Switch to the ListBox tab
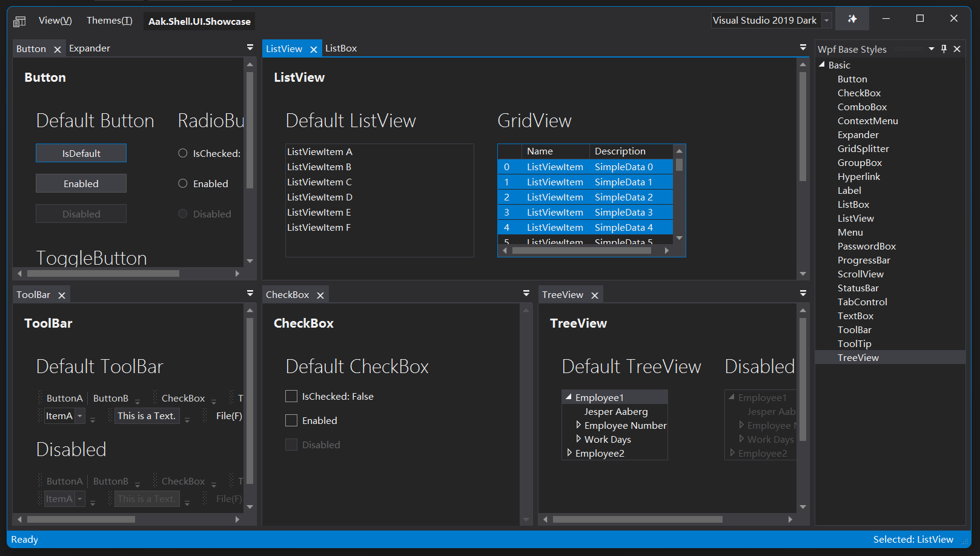Viewport: 980px width, 556px height. pyautogui.click(x=341, y=48)
